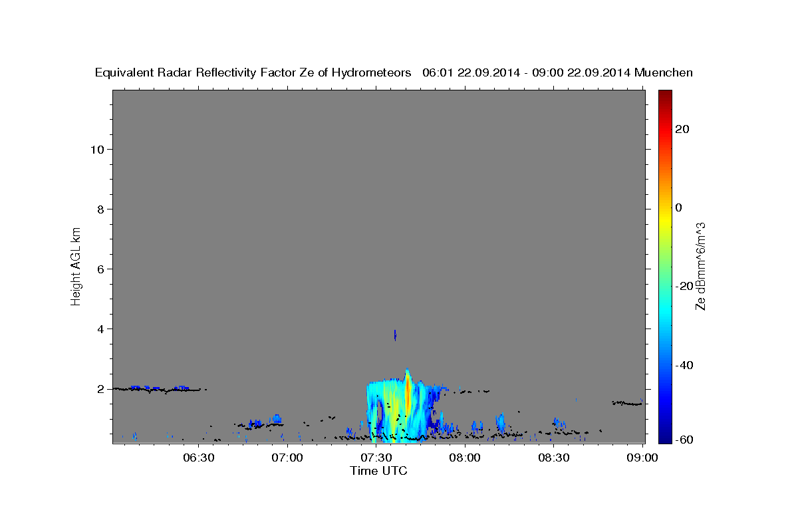Click the '08:00' time tick label

(x=465, y=458)
